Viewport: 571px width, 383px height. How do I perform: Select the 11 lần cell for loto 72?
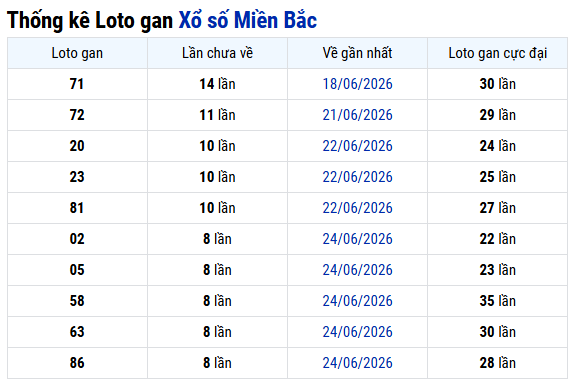217,115
